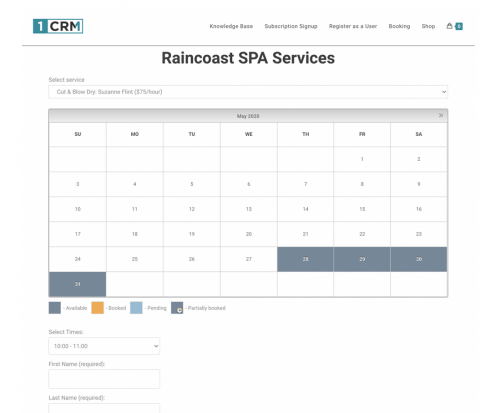The width and height of the screenshot is (500, 413).
Task: Click date 15 in the calendar
Action: [x=362, y=209]
